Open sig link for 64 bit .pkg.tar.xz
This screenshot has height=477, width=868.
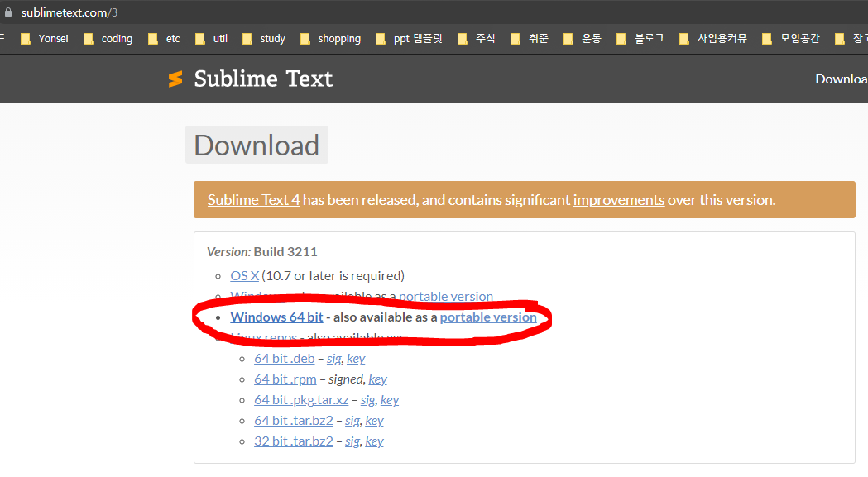[367, 399]
